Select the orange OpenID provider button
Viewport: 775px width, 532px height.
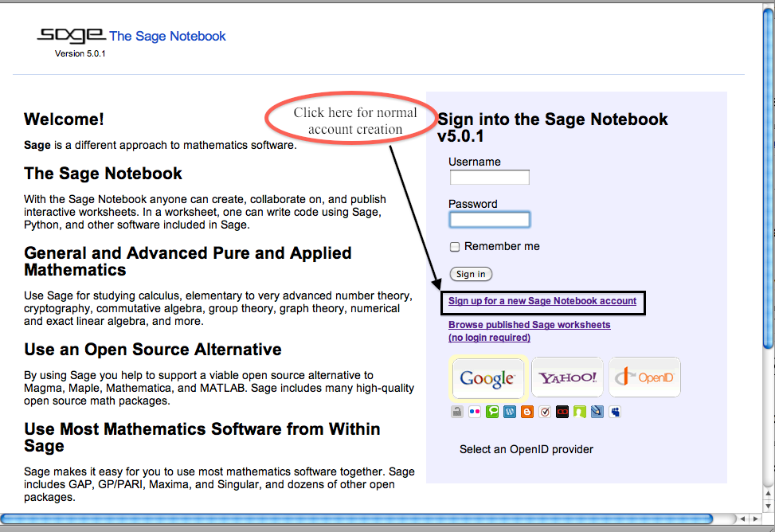coord(644,377)
